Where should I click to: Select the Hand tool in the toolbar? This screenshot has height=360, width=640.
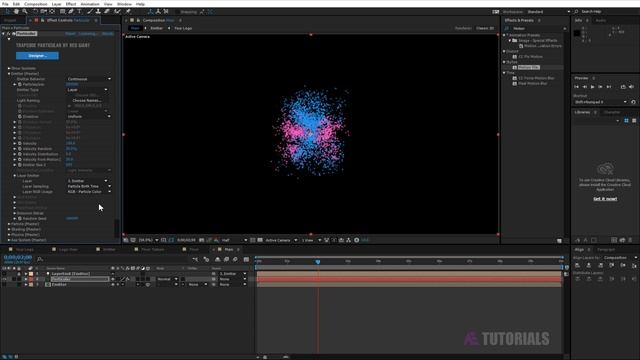(16, 11)
